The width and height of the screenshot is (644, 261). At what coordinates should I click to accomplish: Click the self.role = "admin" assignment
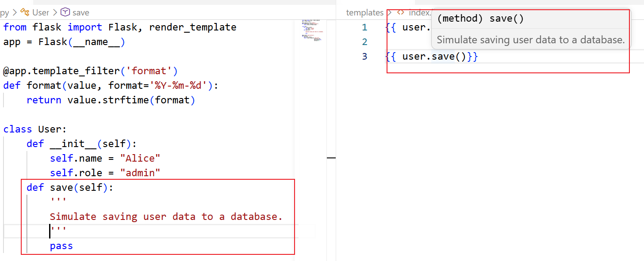coord(105,173)
